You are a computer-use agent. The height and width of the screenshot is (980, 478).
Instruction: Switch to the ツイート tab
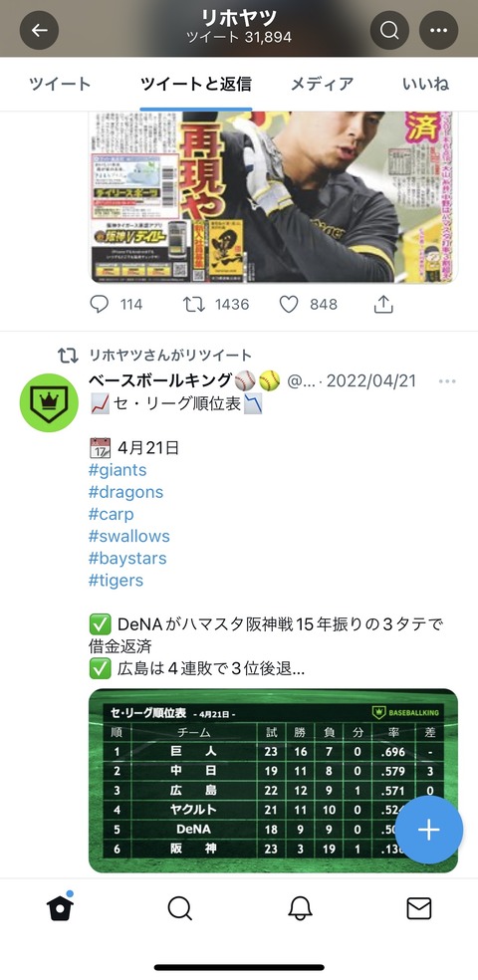coord(60,84)
